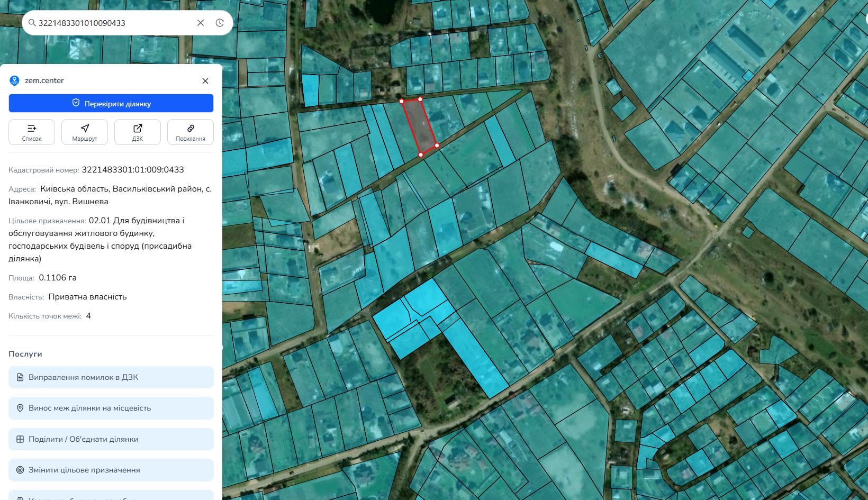Open Поділити / Об'єднати ділянки service
Image resolution: width=868 pixels, height=500 pixels.
click(111, 439)
